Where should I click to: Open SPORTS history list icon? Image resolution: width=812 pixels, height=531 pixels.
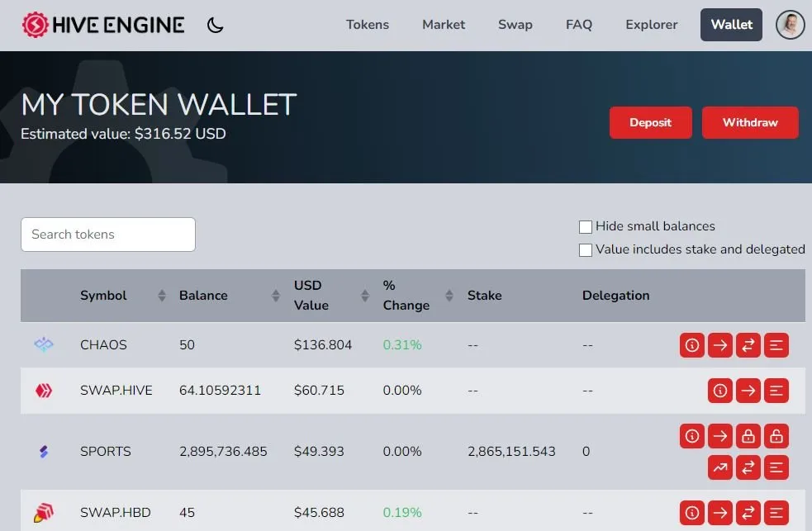coord(776,468)
